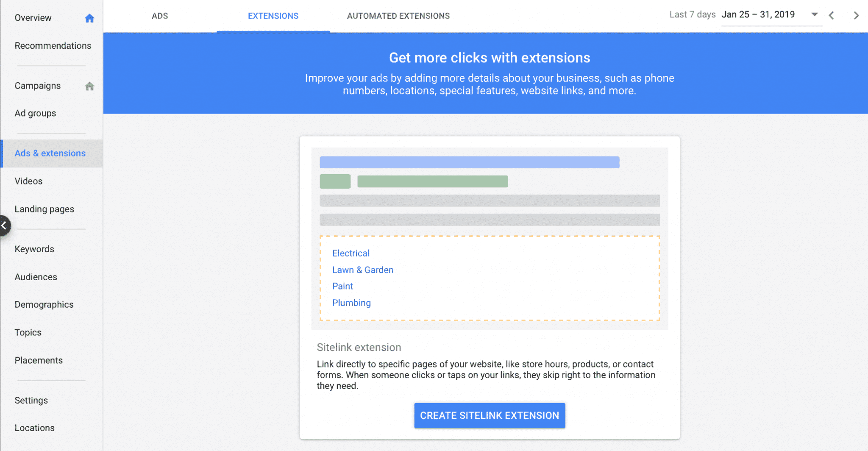Go to the next date range

pyautogui.click(x=856, y=15)
